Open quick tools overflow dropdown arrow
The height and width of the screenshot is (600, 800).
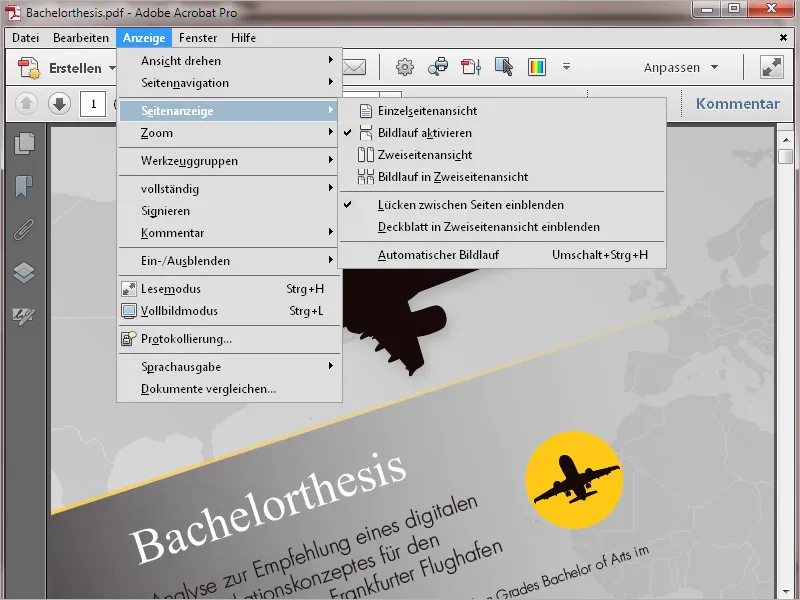[566, 67]
